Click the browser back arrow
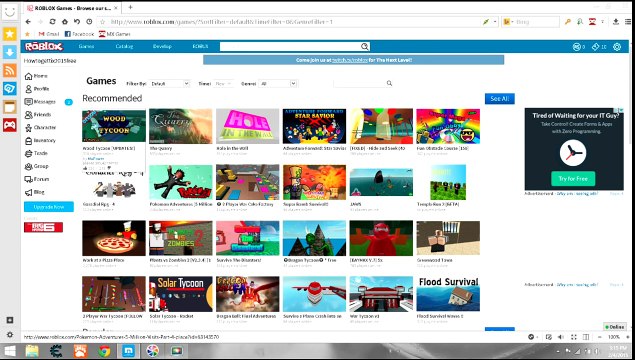The width and height of the screenshot is (635, 360). (28, 22)
